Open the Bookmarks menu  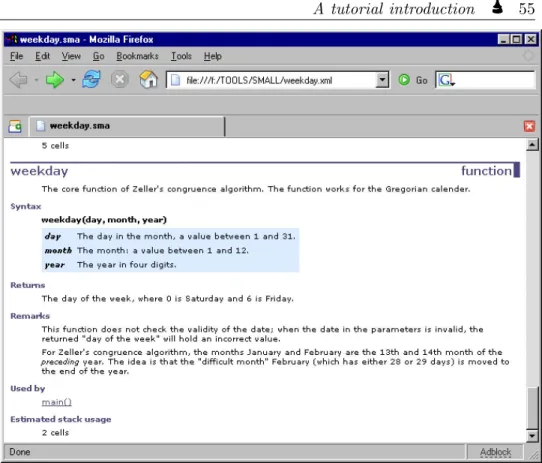[137, 56]
